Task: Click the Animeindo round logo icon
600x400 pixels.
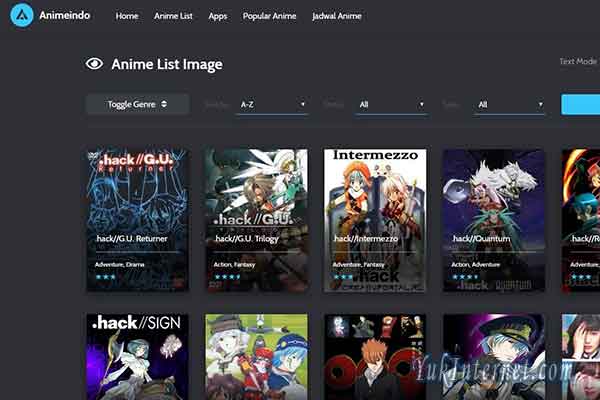Action: point(22,15)
